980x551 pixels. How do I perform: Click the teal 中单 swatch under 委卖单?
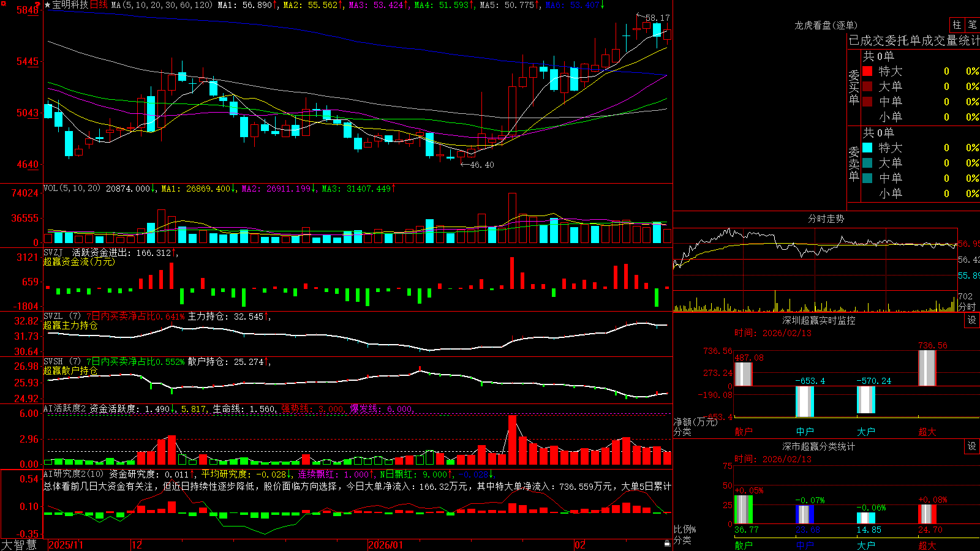867,178
